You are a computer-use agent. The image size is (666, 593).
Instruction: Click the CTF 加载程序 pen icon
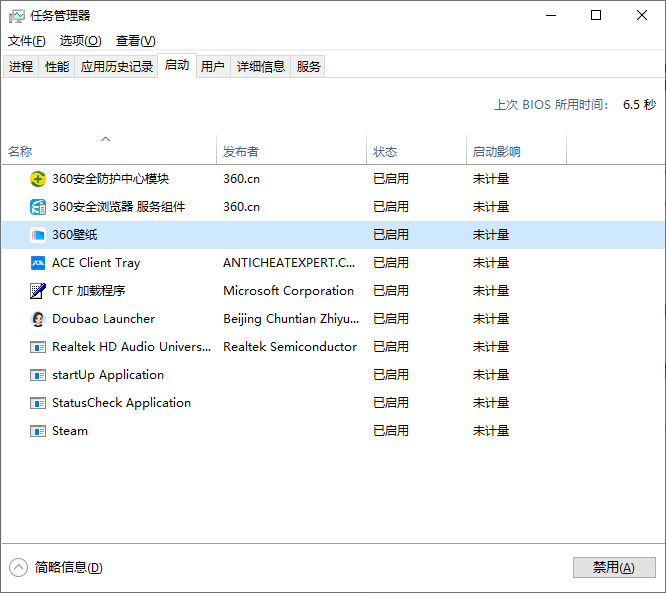[38, 291]
